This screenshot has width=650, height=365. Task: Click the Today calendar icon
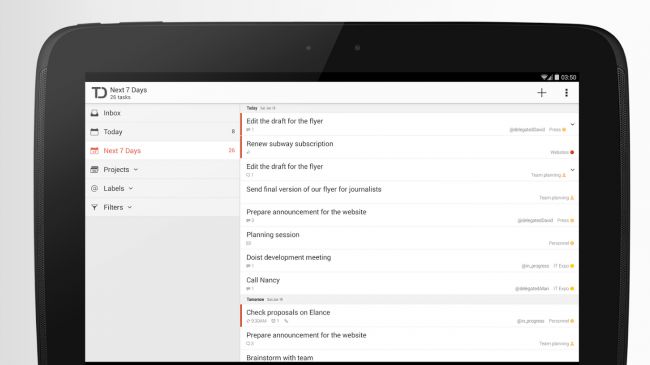95,132
